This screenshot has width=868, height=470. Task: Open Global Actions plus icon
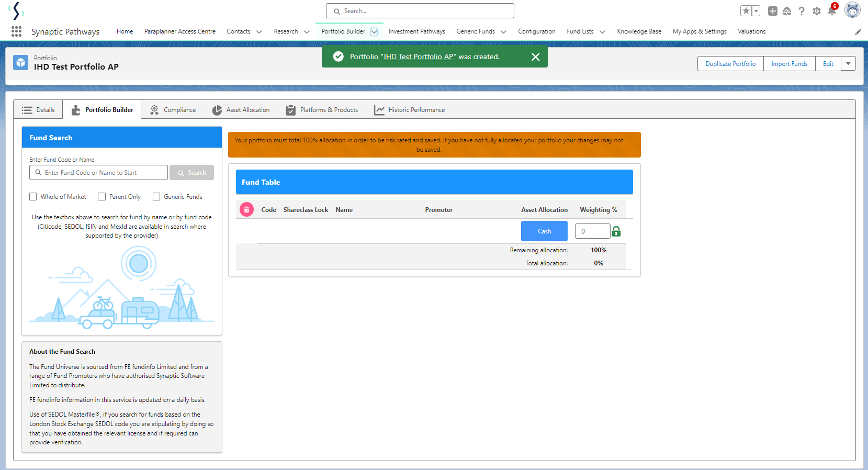(772, 11)
